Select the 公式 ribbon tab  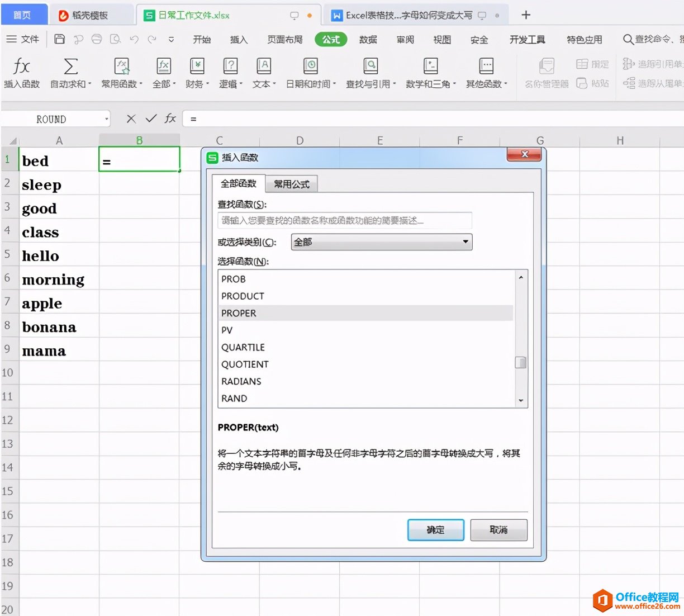click(331, 40)
